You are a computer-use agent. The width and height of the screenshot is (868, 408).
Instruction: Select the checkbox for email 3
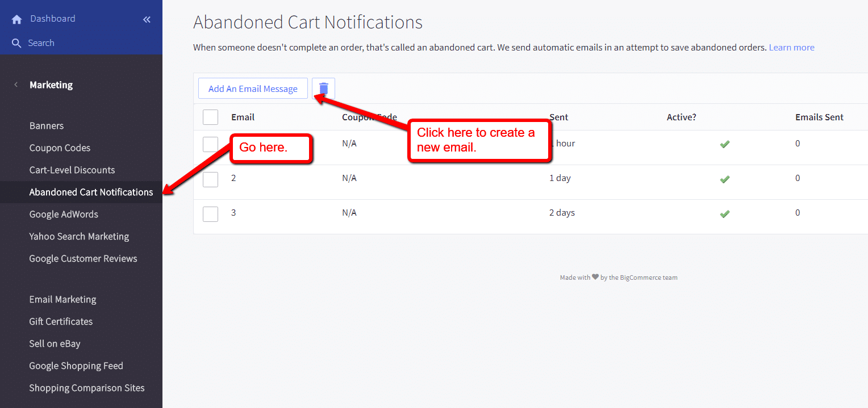(210, 214)
